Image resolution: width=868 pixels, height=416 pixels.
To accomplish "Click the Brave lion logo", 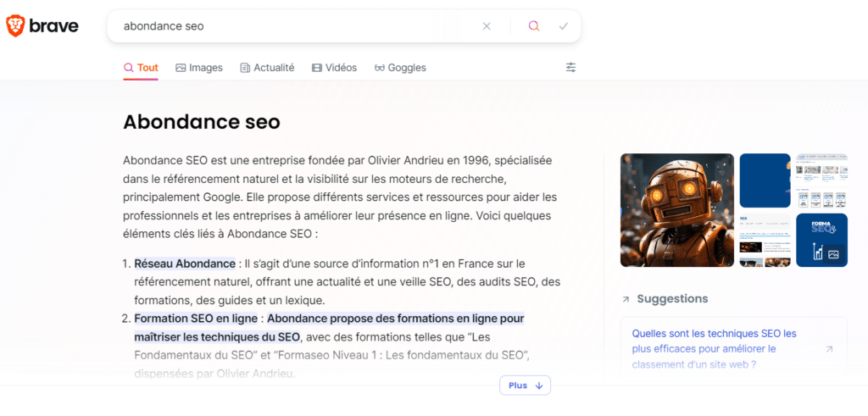I will coord(16,26).
